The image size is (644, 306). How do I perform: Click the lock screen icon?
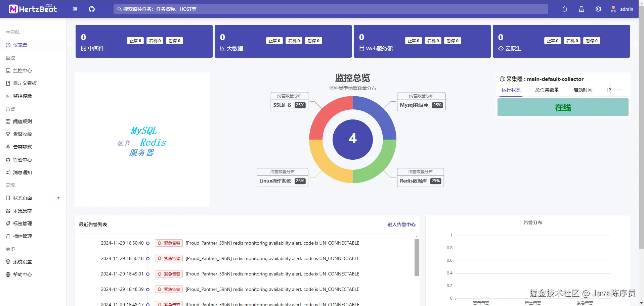(582, 9)
